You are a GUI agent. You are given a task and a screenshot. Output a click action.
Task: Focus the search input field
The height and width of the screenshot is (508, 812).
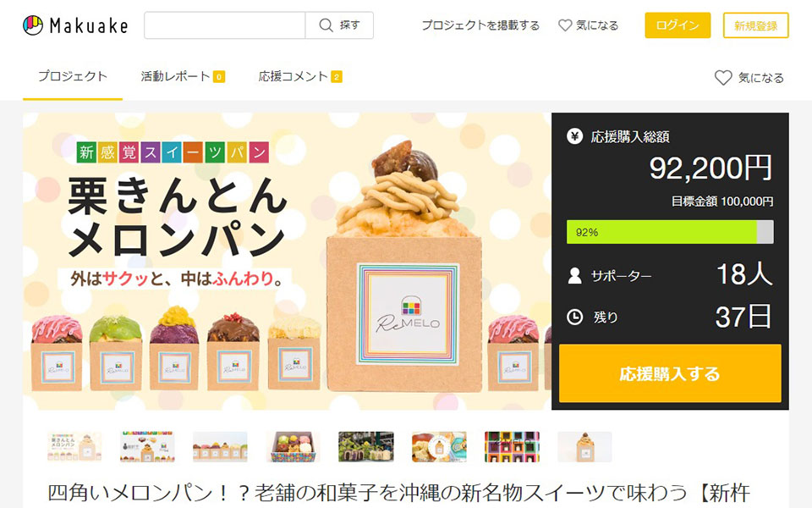[225, 25]
